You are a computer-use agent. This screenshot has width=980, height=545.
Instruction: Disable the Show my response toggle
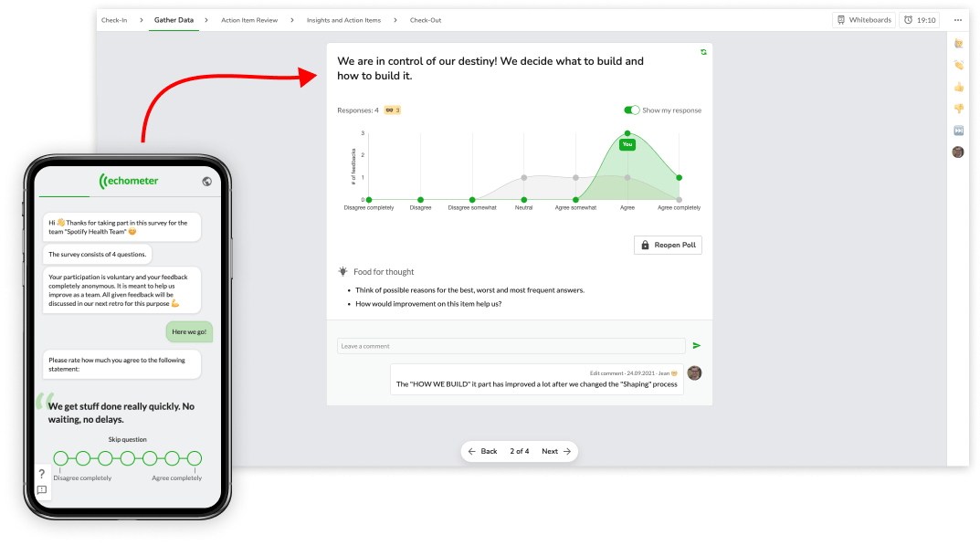[x=631, y=109]
